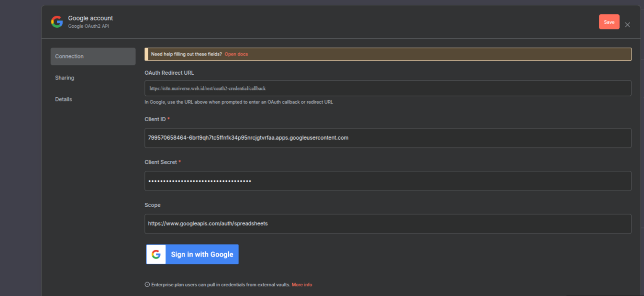The height and width of the screenshot is (296, 644).
Task: Focus the Client ID input field
Action: (x=388, y=138)
